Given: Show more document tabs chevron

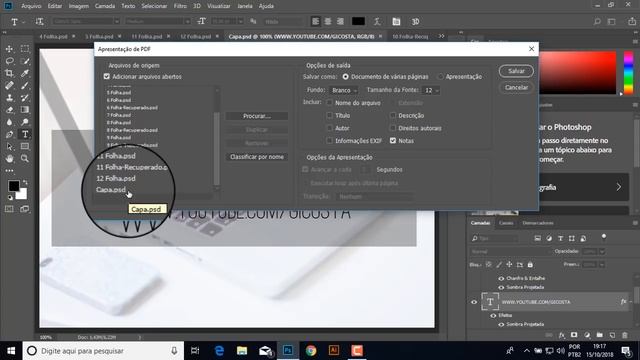Looking at the screenshot, I should [441, 36].
